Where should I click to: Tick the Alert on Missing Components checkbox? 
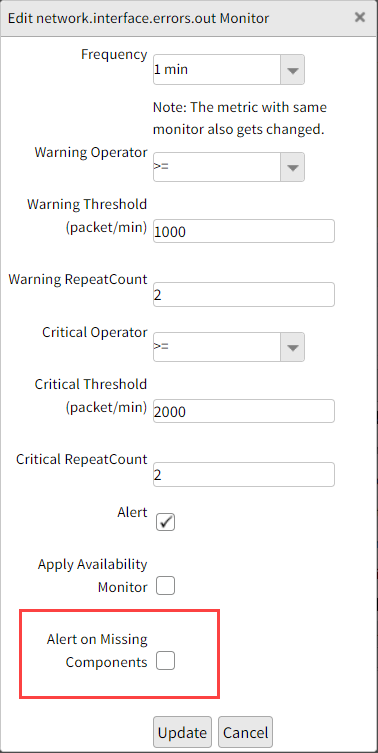(x=165, y=661)
